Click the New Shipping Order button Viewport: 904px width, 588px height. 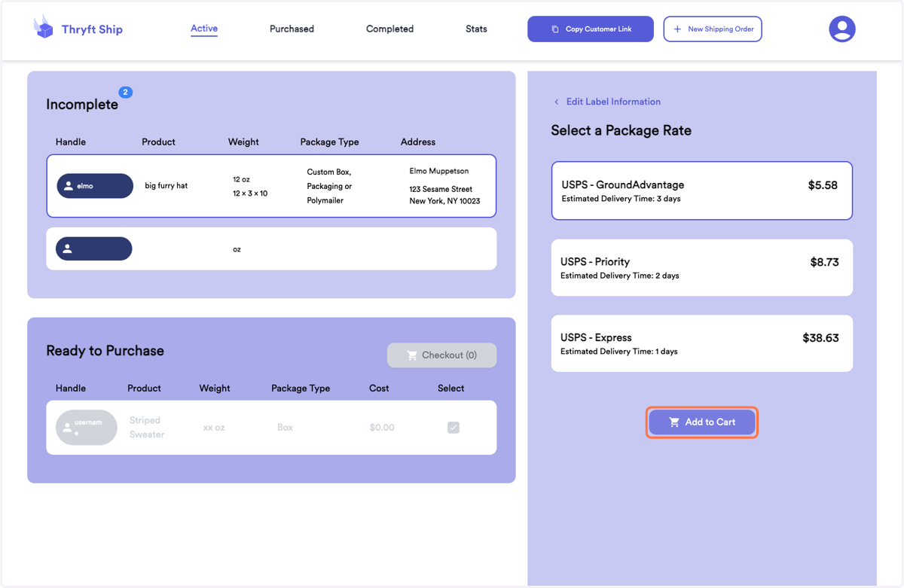(713, 29)
